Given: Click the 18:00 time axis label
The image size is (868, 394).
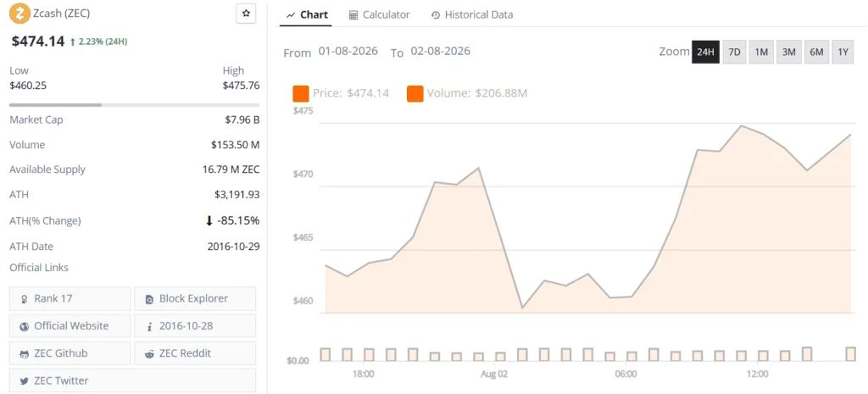Looking at the screenshot, I should pyautogui.click(x=363, y=374).
